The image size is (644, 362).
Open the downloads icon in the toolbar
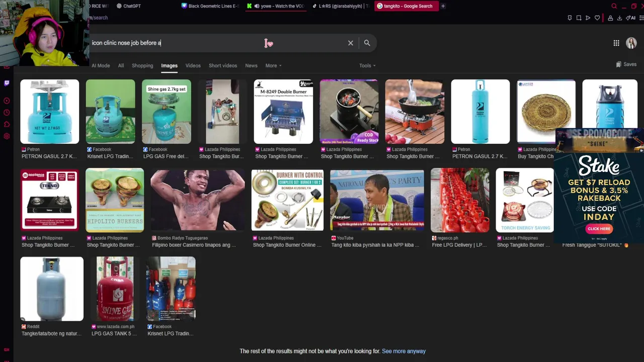click(619, 18)
